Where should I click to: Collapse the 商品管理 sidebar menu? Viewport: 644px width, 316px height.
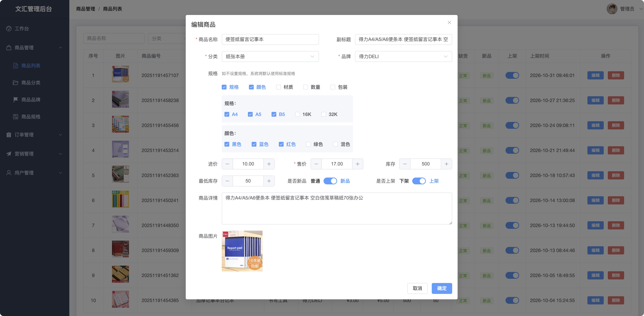60,48
